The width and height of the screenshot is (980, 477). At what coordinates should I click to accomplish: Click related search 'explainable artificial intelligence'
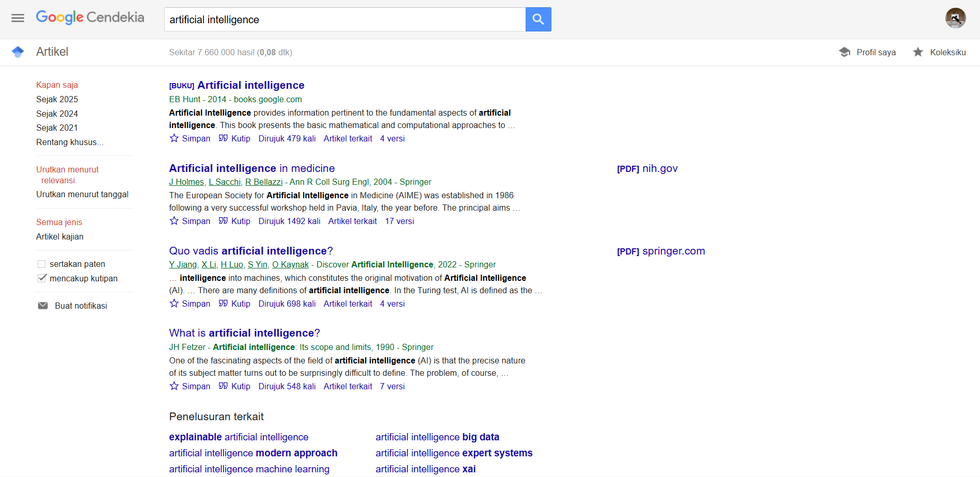pos(239,437)
